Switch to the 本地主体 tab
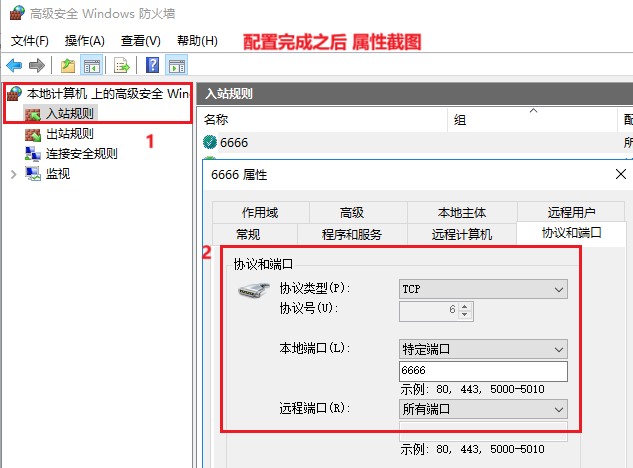This screenshot has width=633, height=468. (x=462, y=212)
